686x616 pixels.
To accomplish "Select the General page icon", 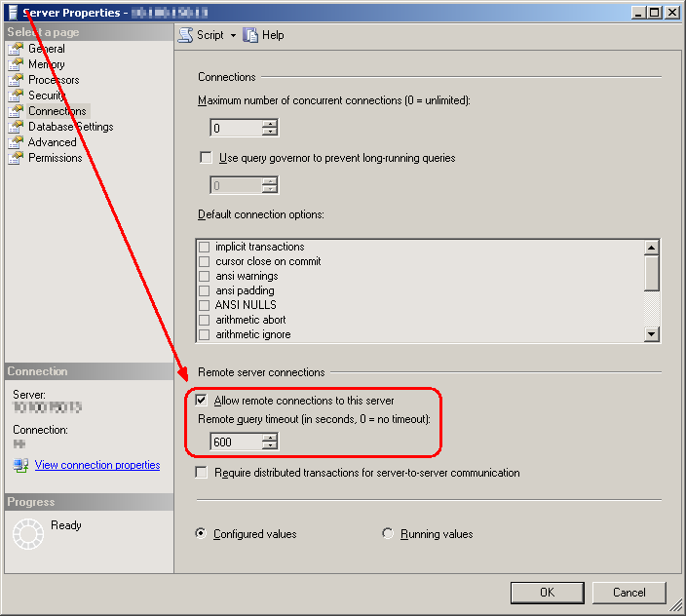I will (16, 49).
